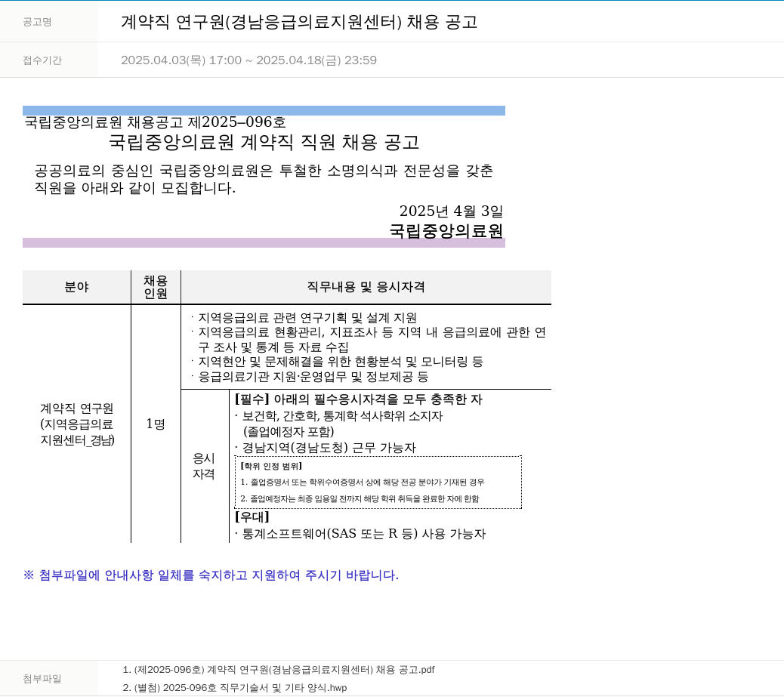Click note 2 about 졸업예정자 최종 임용일
This screenshot has width=784, height=697.
tap(360, 498)
